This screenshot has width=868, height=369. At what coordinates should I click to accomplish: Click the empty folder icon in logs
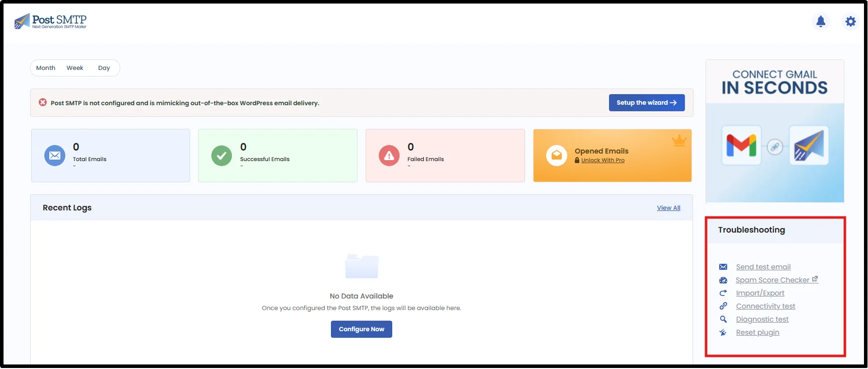point(362,266)
